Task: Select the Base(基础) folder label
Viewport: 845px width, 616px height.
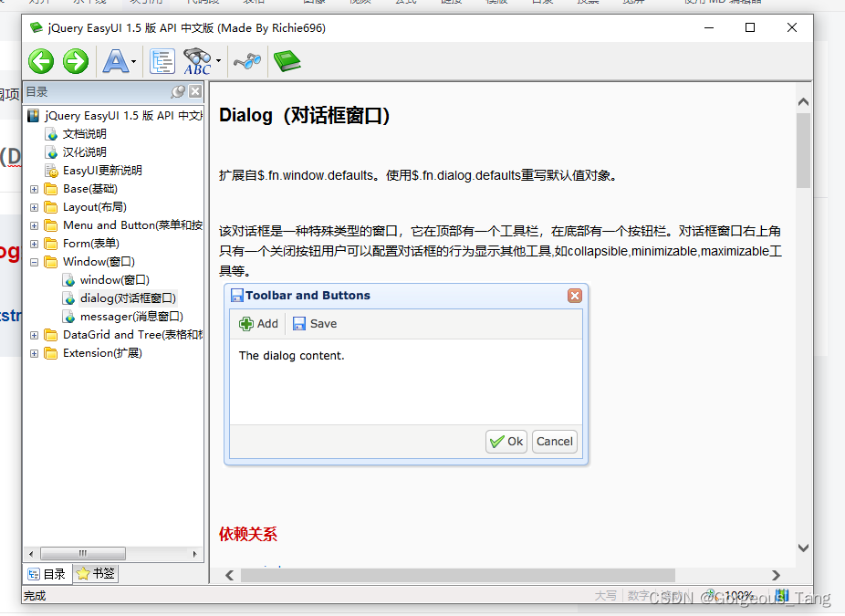Action: tap(90, 189)
